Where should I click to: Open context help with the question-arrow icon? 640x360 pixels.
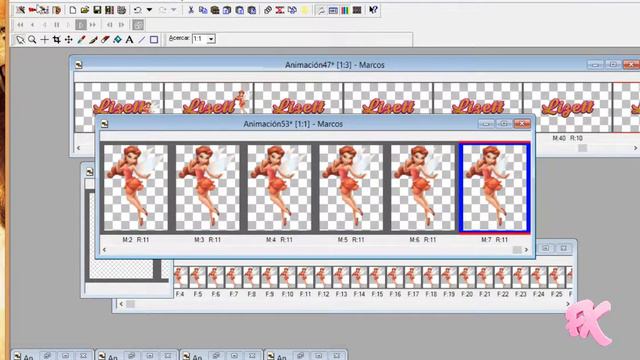point(373,10)
